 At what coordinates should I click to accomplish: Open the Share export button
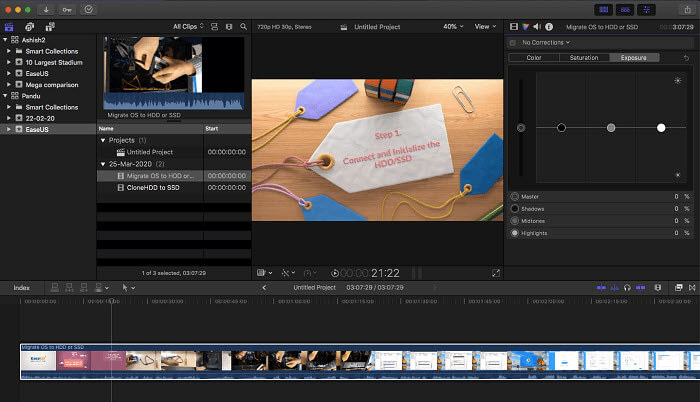[x=685, y=9]
